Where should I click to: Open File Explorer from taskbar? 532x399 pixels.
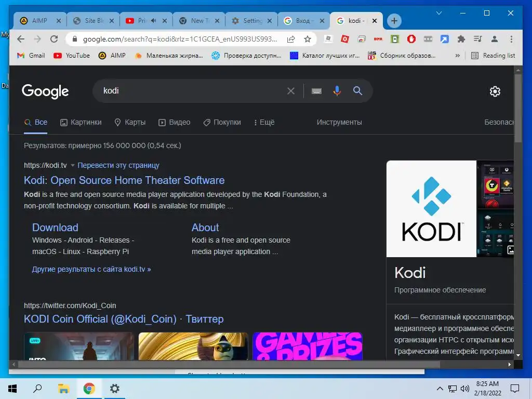tap(63, 389)
